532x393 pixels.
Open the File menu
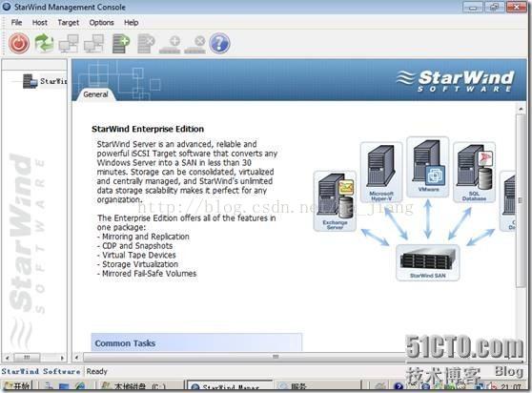point(16,22)
